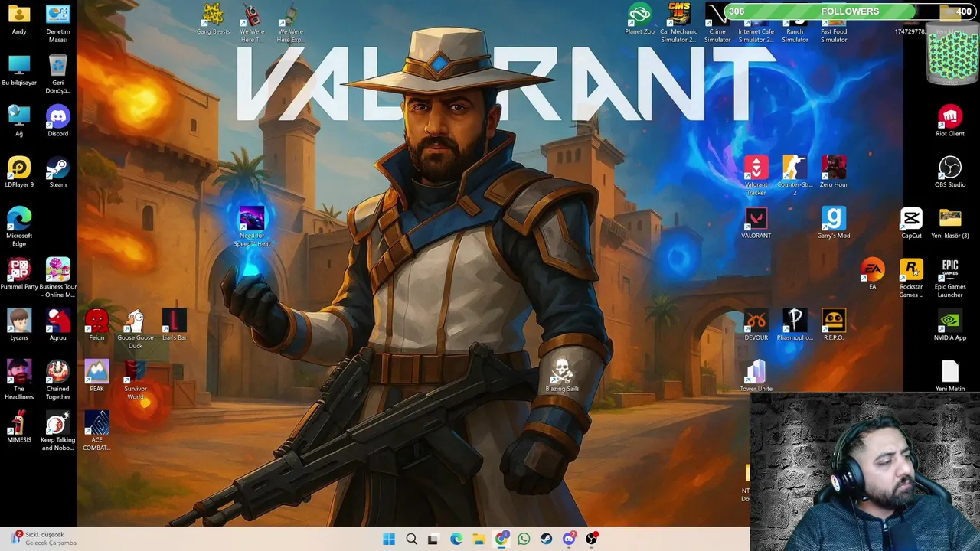The width and height of the screenshot is (980, 551).
Task: Open the EA app shortcut
Action: click(872, 275)
